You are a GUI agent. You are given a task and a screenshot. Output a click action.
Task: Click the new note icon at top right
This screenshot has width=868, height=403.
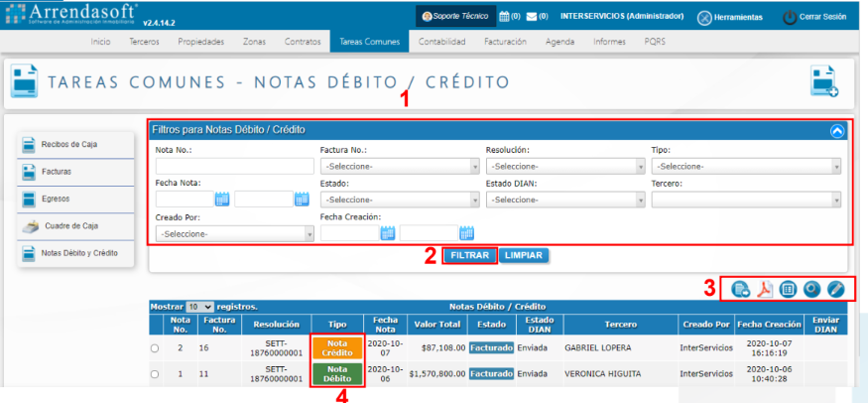[824, 83]
